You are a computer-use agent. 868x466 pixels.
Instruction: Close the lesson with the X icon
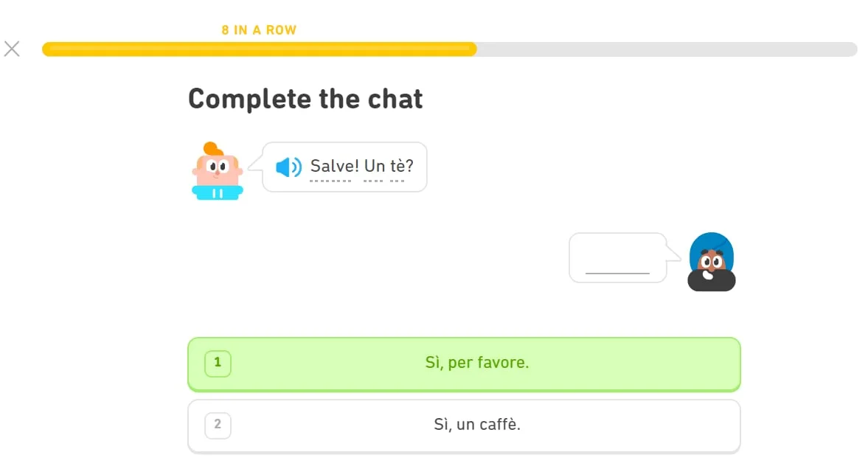(x=12, y=49)
